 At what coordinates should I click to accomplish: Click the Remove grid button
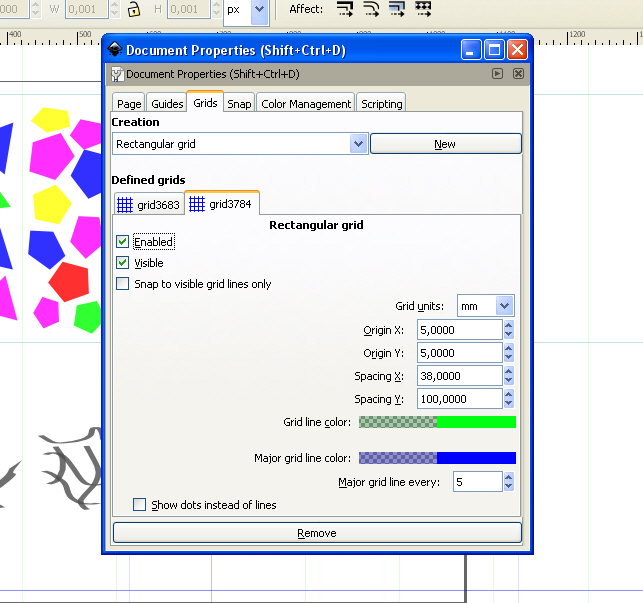317,533
